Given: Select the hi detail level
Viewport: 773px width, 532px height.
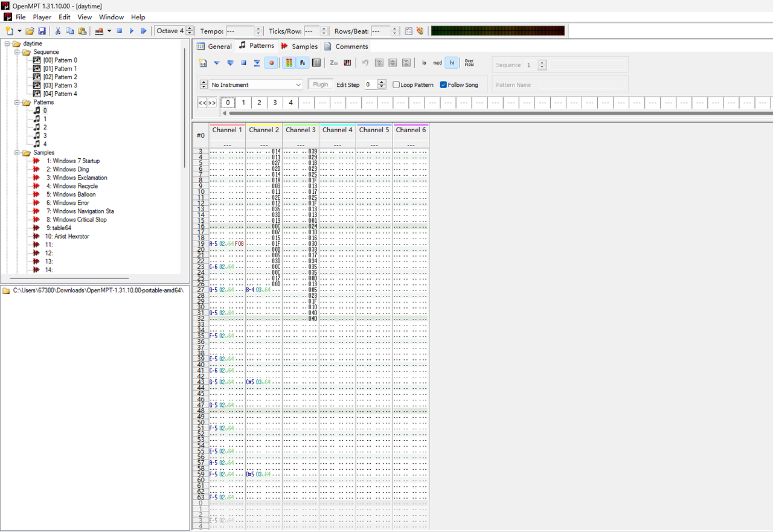Looking at the screenshot, I should (x=452, y=63).
